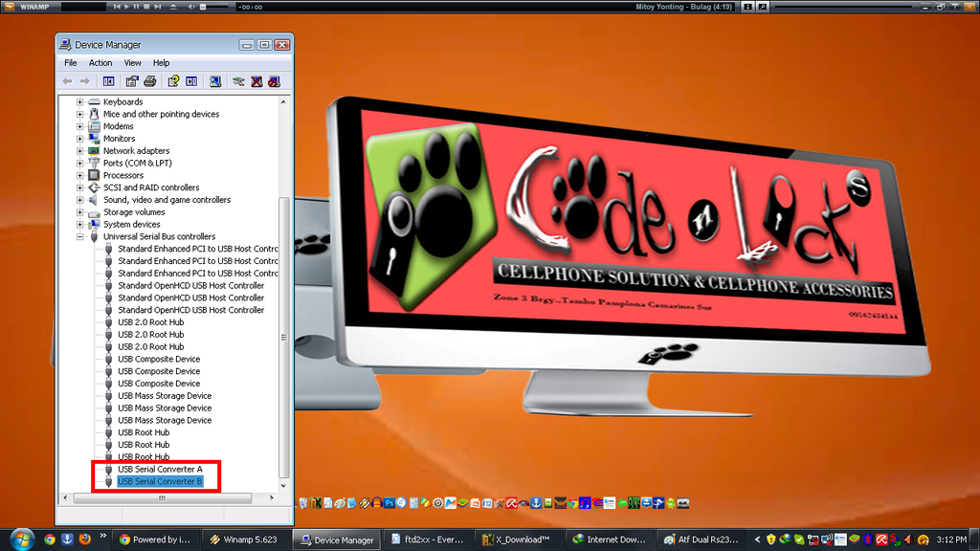The width and height of the screenshot is (980, 551).
Task: Click the Winamp file info button
Action: click(x=747, y=7)
